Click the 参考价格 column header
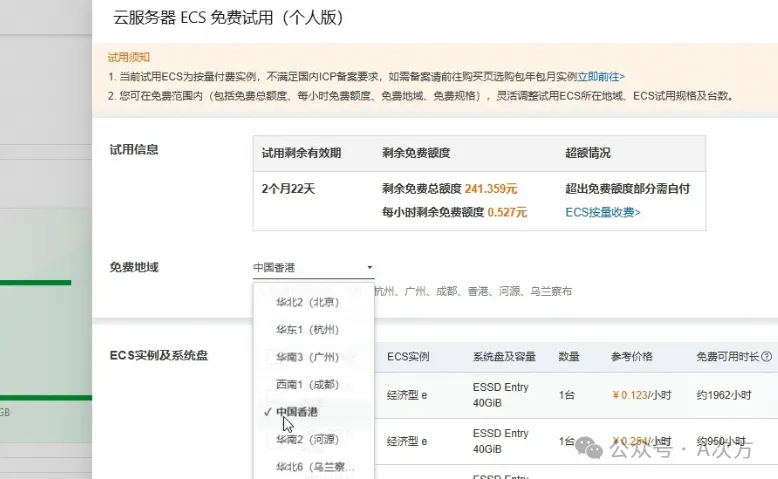The width and height of the screenshot is (778, 479). 632,356
